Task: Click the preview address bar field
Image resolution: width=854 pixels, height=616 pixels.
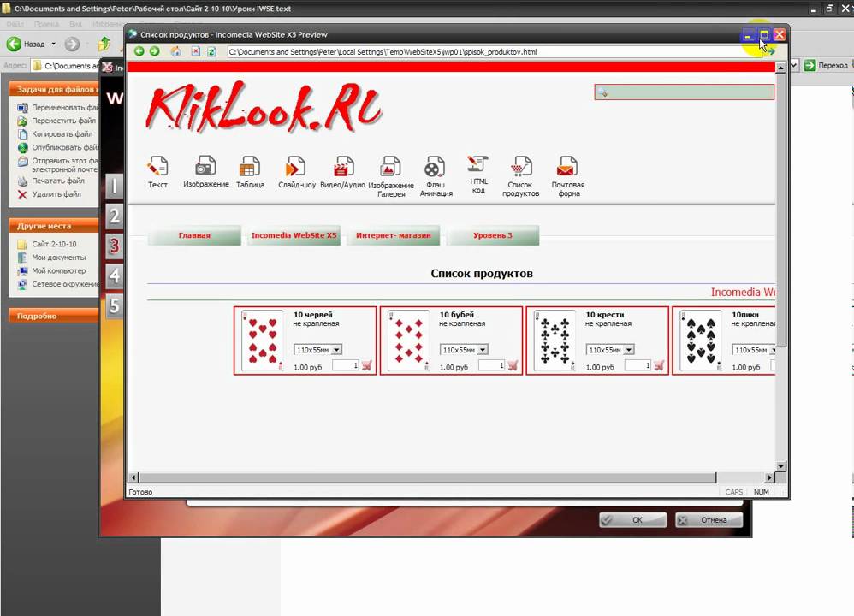Action: pos(494,51)
